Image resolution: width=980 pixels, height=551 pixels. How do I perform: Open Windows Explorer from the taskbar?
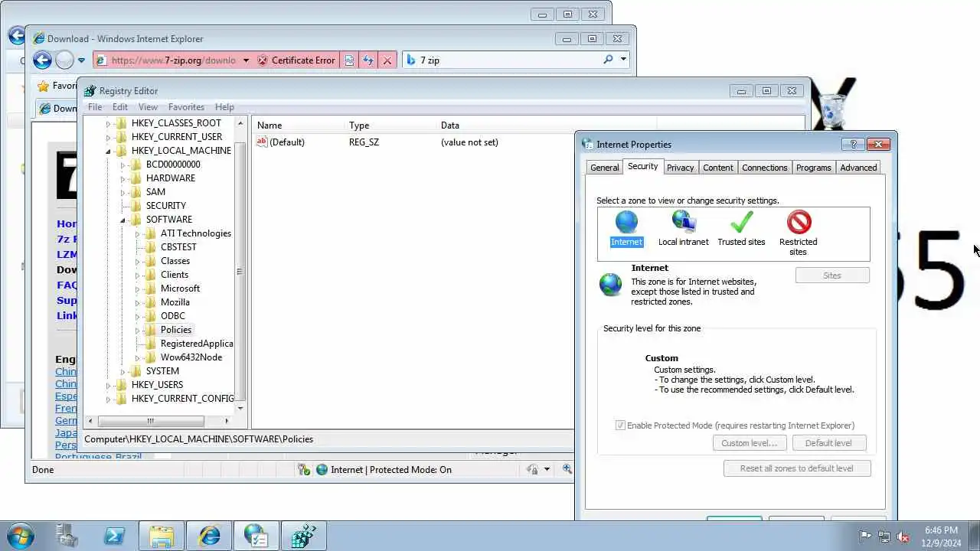pyautogui.click(x=162, y=536)
